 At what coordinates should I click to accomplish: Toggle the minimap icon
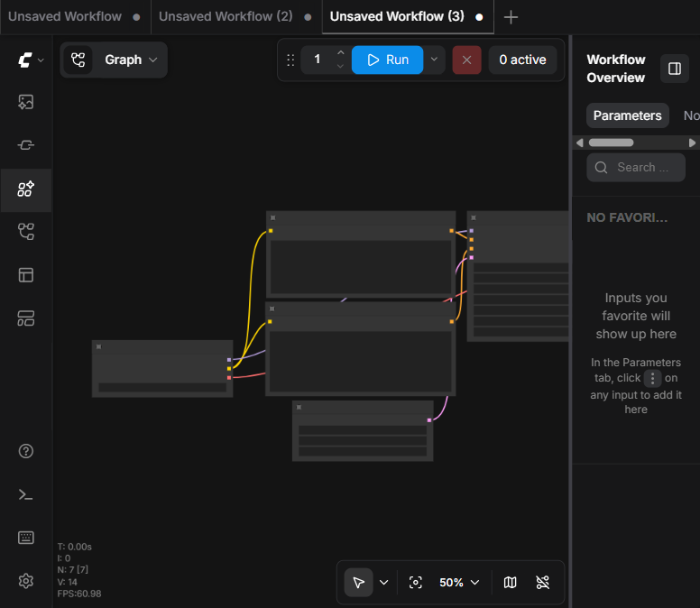point(511,583)
